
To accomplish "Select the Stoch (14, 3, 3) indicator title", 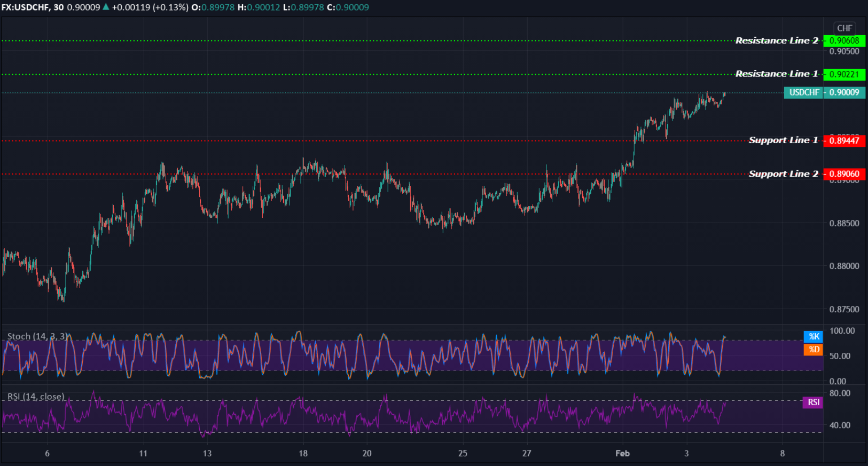I will (x=37, y=336).
